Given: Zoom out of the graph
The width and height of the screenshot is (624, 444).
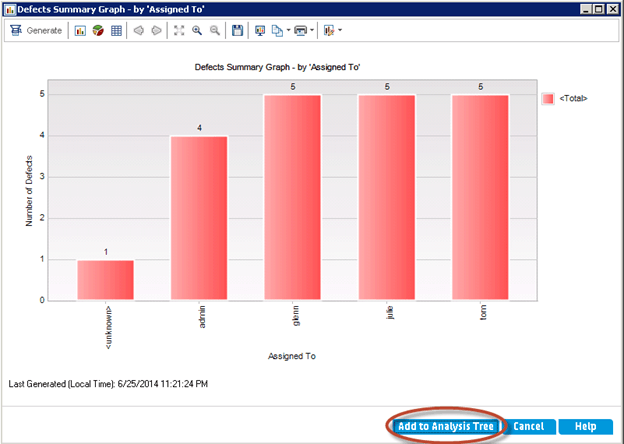Looking at the screenshot, I should click(x=214, y=31).
